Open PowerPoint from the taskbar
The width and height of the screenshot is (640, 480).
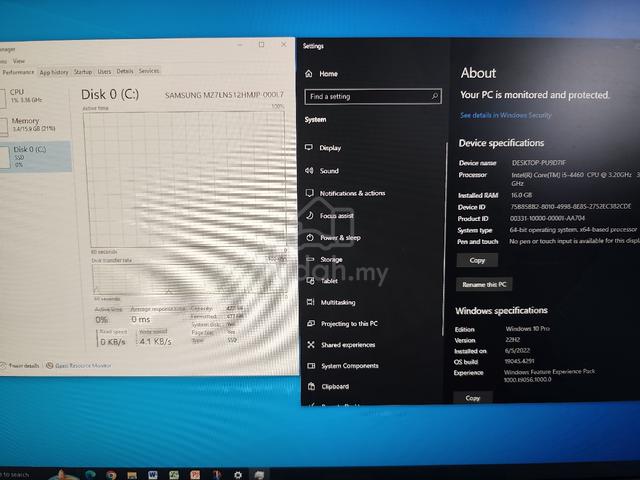(x=195, y=475)
